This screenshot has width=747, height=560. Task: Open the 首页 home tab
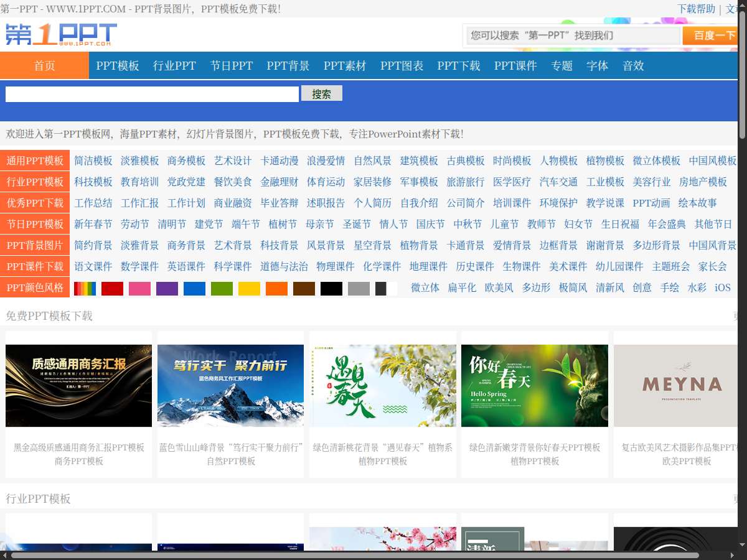tap(44, 65)
